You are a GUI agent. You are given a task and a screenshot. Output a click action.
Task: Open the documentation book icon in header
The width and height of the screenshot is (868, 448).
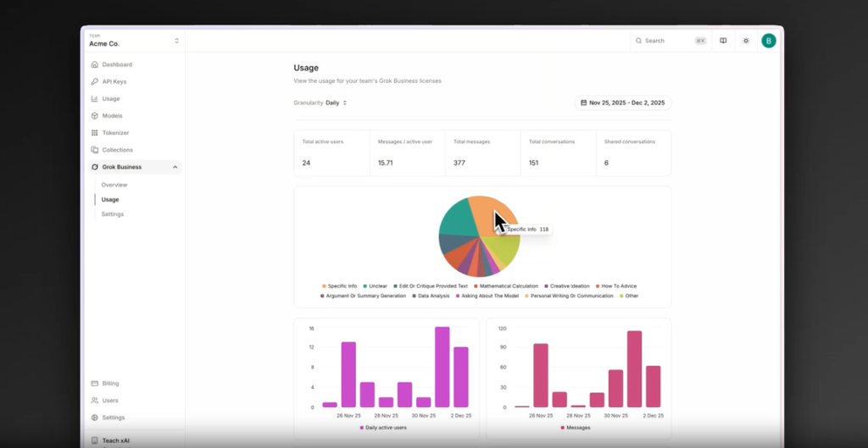click(723, 41)
